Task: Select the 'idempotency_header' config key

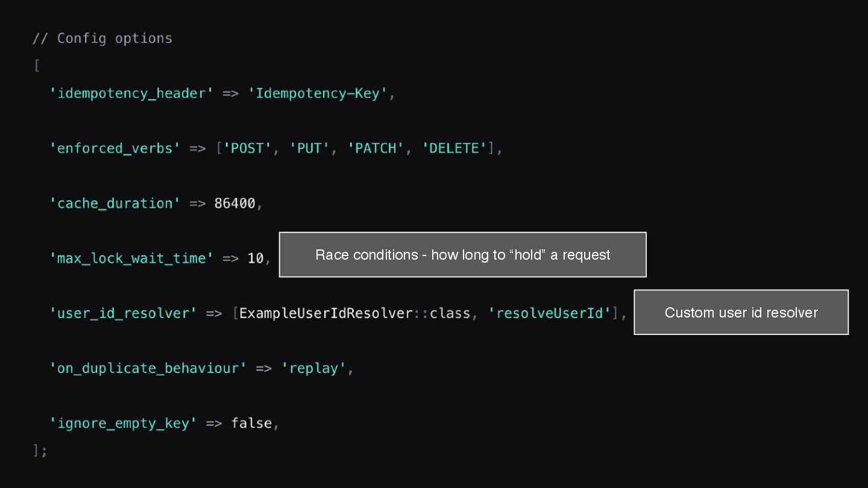Action: pyautogui.click(x=131, y=94)
